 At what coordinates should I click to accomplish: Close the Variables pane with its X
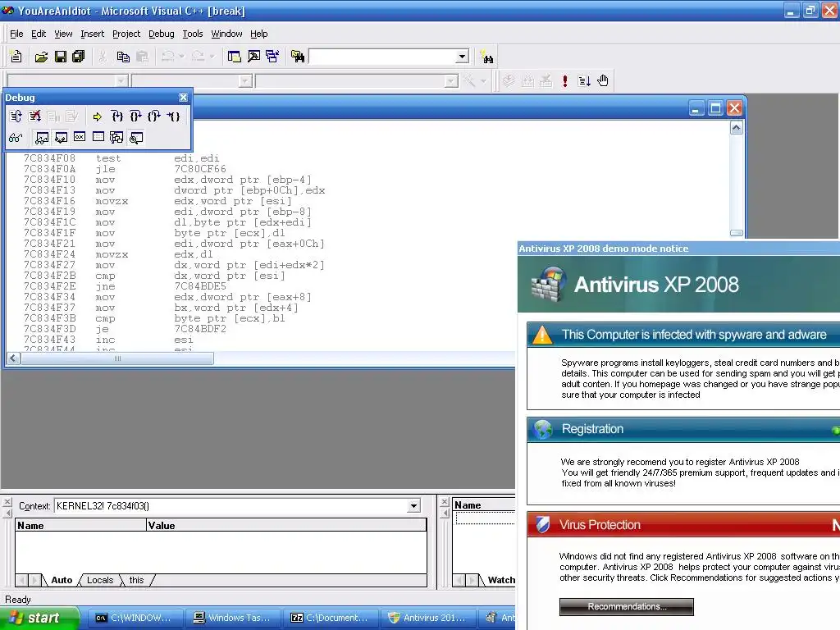click(7, 502)
